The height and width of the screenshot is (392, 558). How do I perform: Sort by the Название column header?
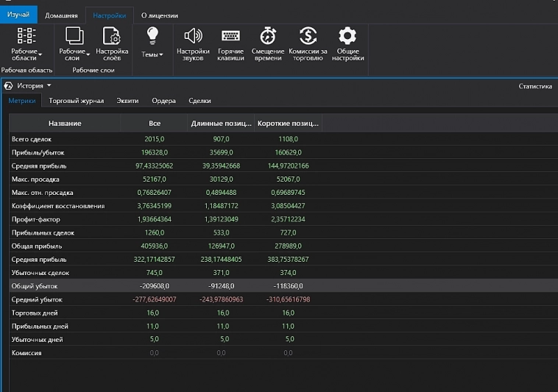tap(65, 124)
